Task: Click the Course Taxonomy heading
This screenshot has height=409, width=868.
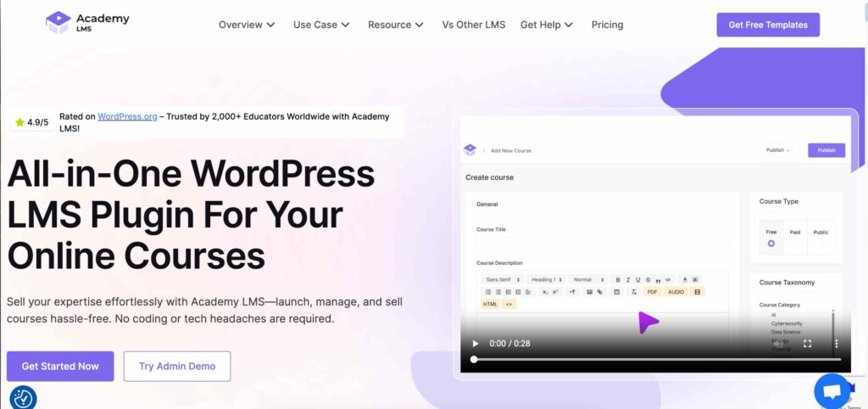Action: [x=787, y=283]
